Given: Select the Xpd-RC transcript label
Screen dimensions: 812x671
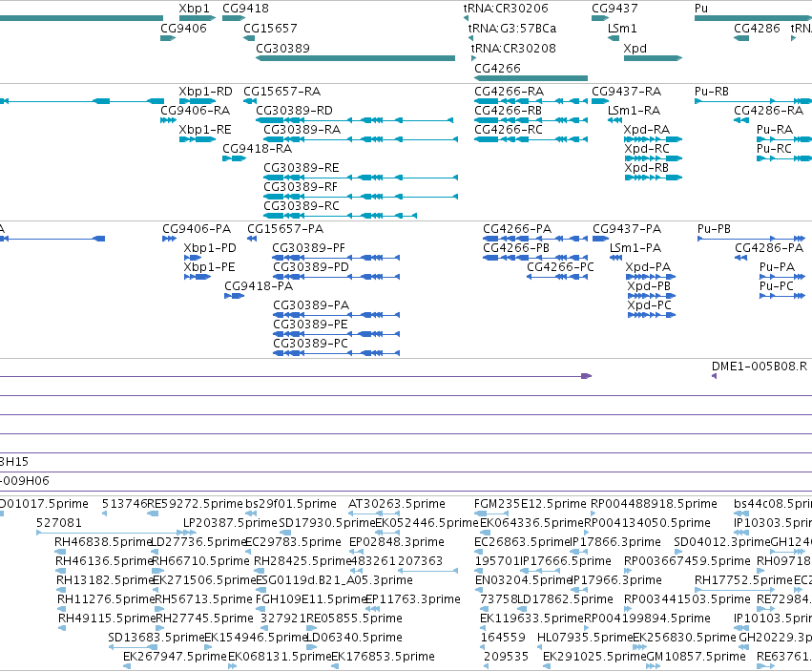Looking at the screenshot, I should click(647, 148).
